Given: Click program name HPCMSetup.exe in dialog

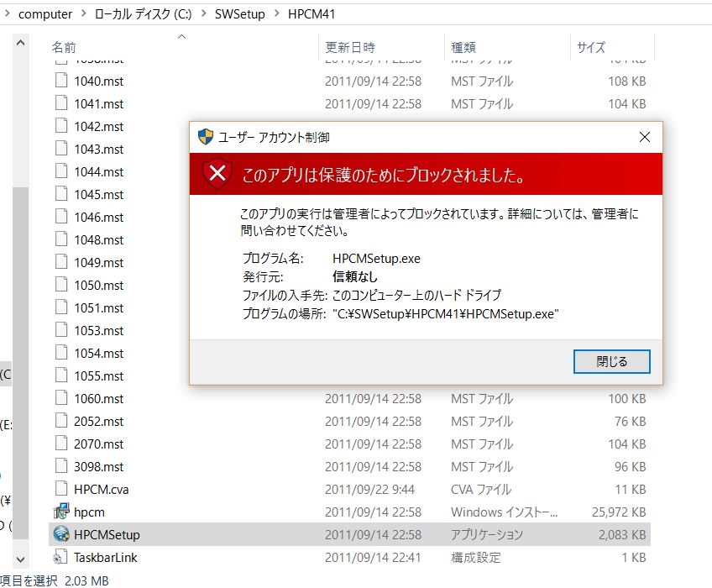Looking at the screenshot, I should click(376, 258).
